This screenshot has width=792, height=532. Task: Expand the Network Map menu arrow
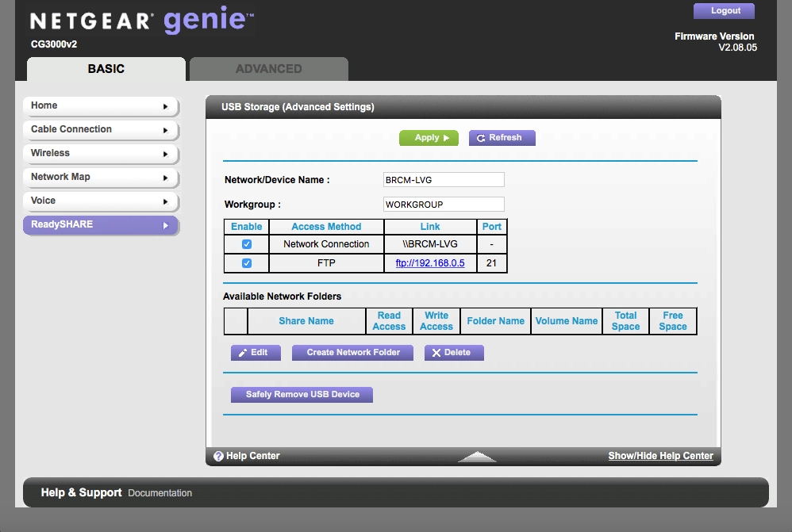165,178
